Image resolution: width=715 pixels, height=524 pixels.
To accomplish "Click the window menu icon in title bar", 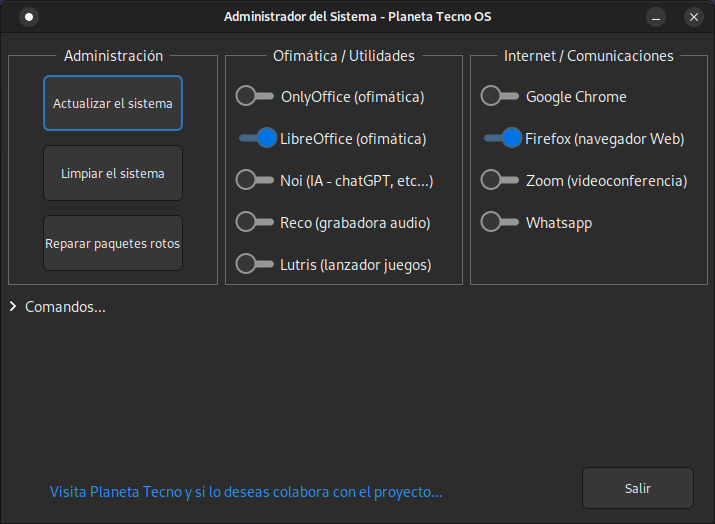I will (29, 16).
